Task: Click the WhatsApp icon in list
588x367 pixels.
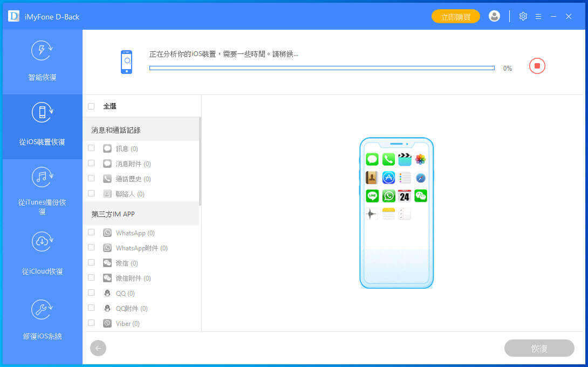Action: [107, 233]
